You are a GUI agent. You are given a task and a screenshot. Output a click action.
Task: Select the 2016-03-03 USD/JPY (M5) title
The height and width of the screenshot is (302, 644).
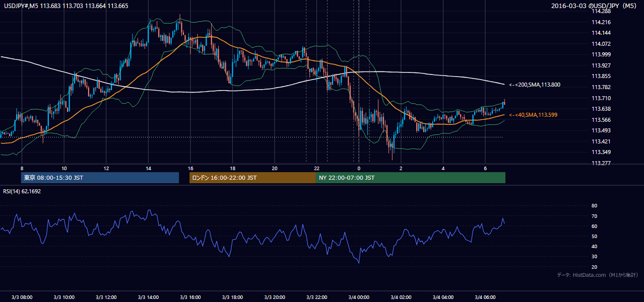[595, 6]
